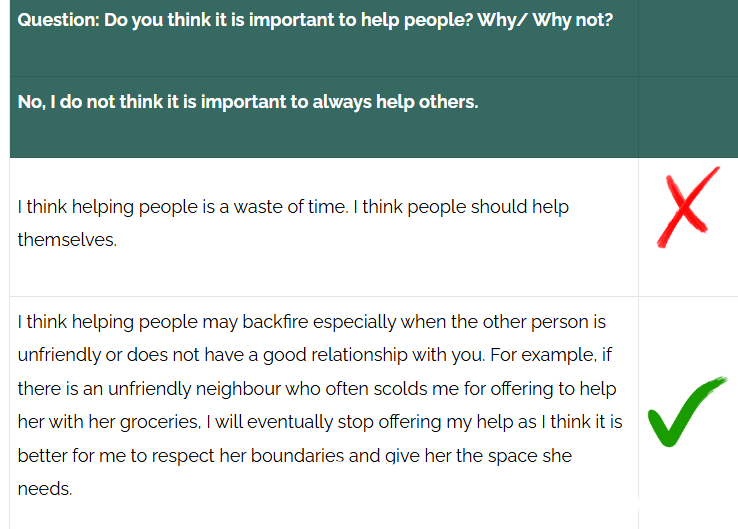Click the empty green cell beside the 'No' answer

687,116
